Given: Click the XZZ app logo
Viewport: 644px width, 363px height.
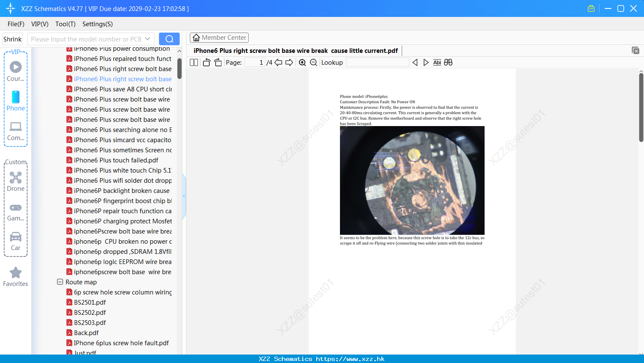Looking at the screenshot, I should [x=11, y=8].
